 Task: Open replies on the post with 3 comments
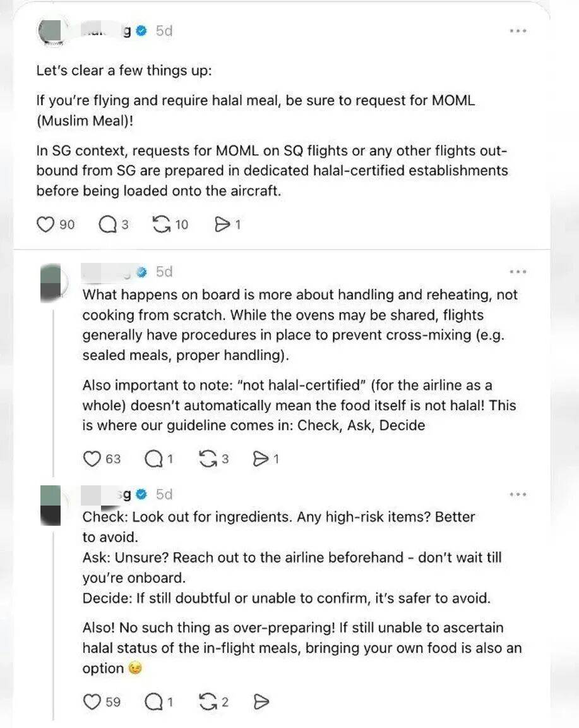click(107, 224)
